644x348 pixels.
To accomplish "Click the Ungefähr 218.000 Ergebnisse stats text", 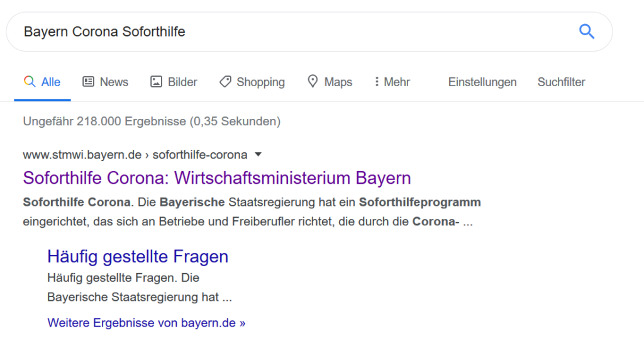I will point(152,121).
